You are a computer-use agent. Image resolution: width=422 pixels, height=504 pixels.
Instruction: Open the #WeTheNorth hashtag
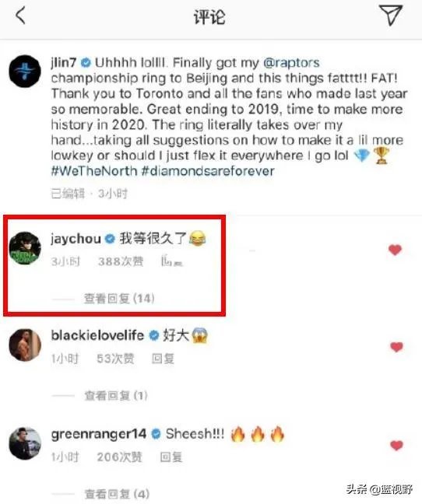tap(94, 170)
